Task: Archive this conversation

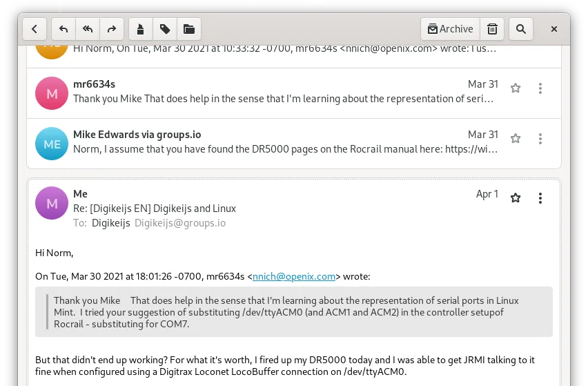Action: pos(451,29)
